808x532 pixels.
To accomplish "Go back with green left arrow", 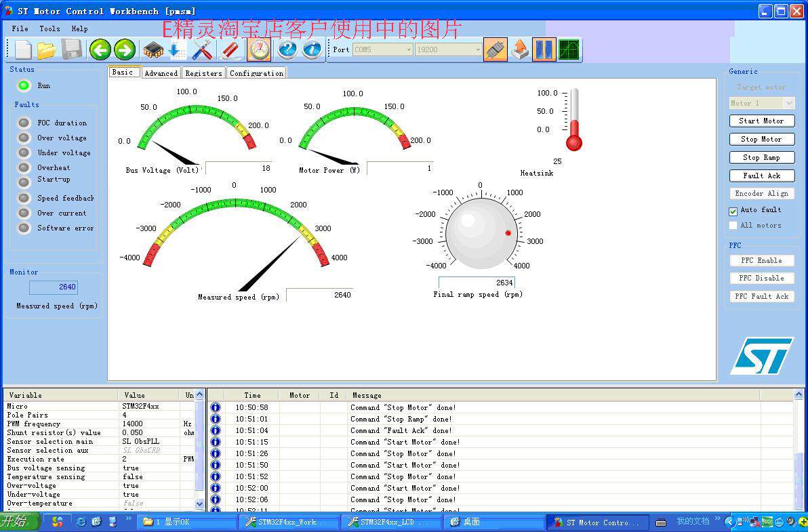I will tap(100, 50).
